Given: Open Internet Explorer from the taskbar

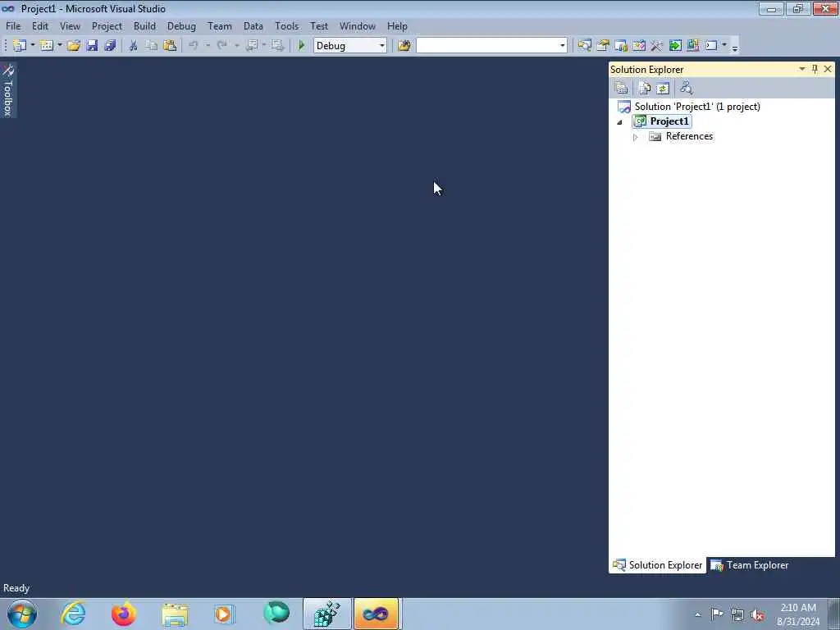Looking at the screenshot, I should coord(73,614).
